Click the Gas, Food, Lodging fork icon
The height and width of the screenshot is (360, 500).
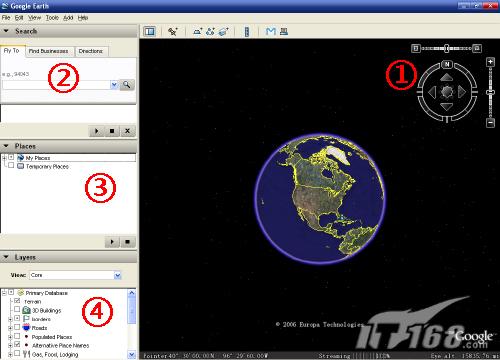pos(26,354)
